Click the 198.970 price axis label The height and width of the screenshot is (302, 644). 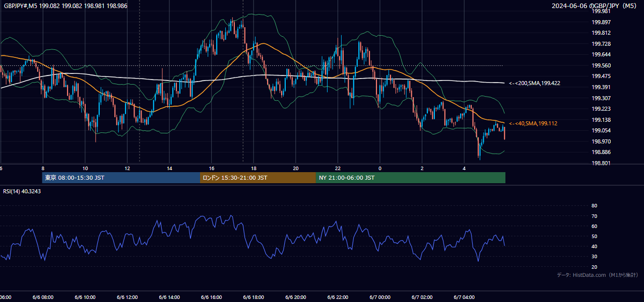click(601, 141)
